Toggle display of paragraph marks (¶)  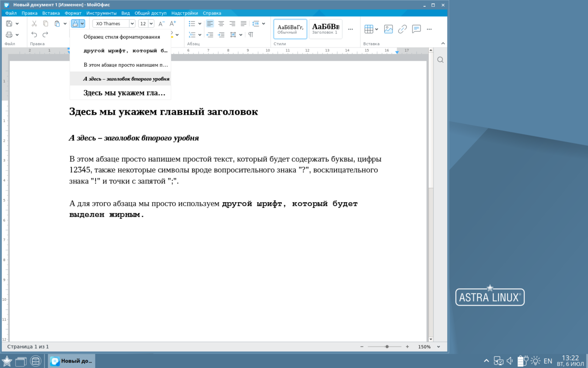tap(250, 35)
